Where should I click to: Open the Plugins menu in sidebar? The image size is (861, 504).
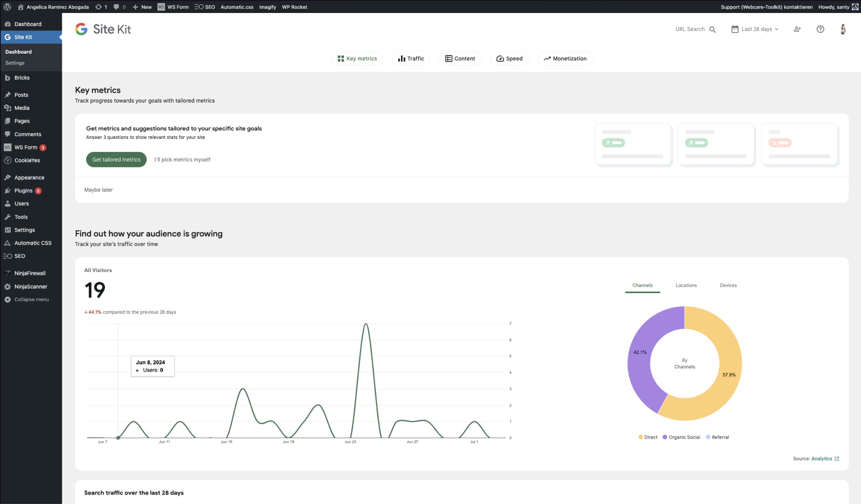23,191
